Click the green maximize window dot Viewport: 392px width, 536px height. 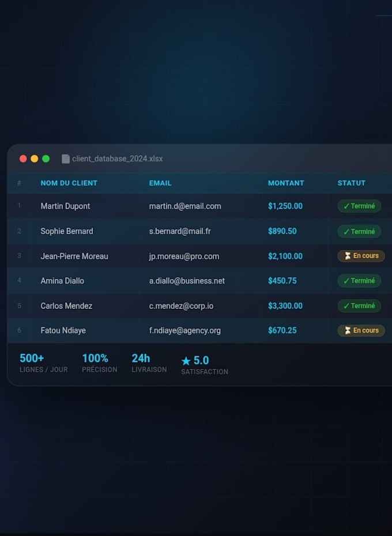click(46, 158)
